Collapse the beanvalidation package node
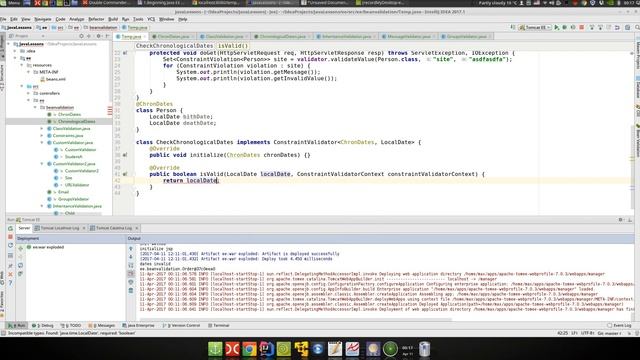 point(35,107)
